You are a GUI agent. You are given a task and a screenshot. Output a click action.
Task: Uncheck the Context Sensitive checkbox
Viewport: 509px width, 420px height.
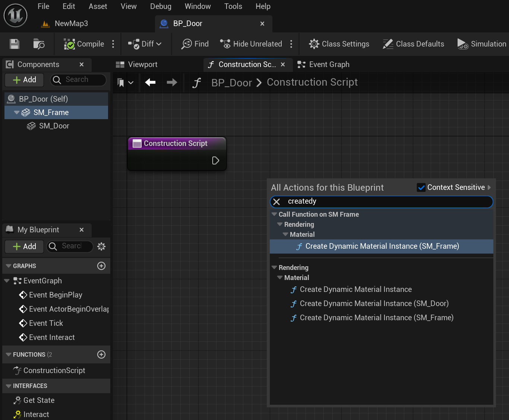pyautogui.click(x=421, y=187)
